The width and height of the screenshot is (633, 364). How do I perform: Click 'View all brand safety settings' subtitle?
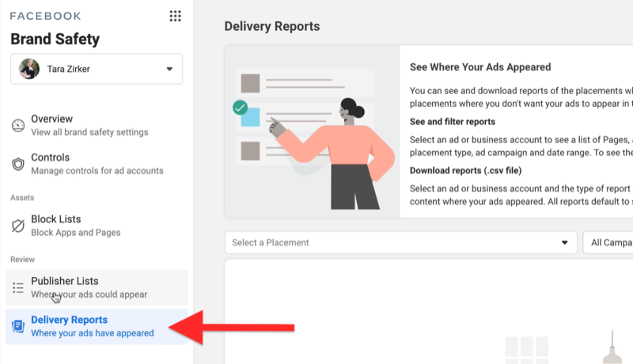coord(89,132)
